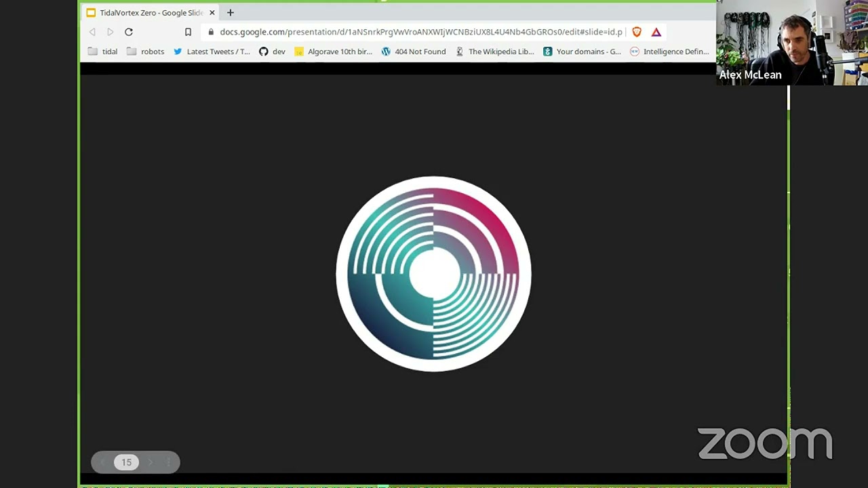View site info via the padlock icon

211,32
